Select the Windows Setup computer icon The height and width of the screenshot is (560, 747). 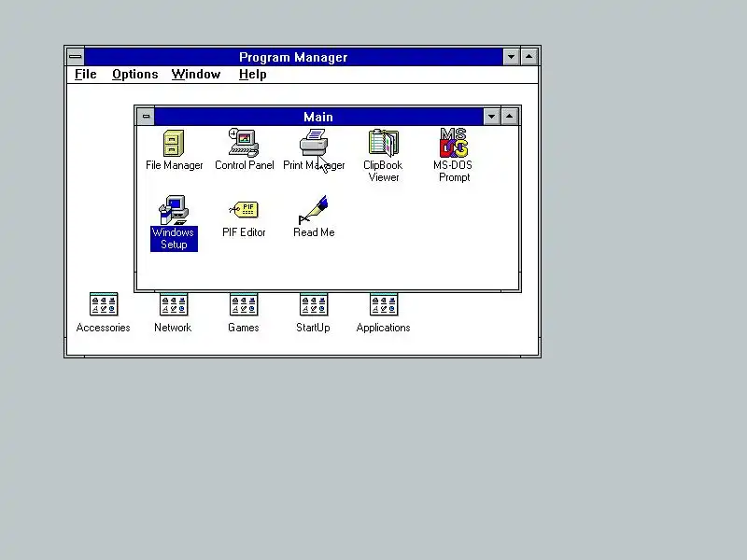point(174,209)
